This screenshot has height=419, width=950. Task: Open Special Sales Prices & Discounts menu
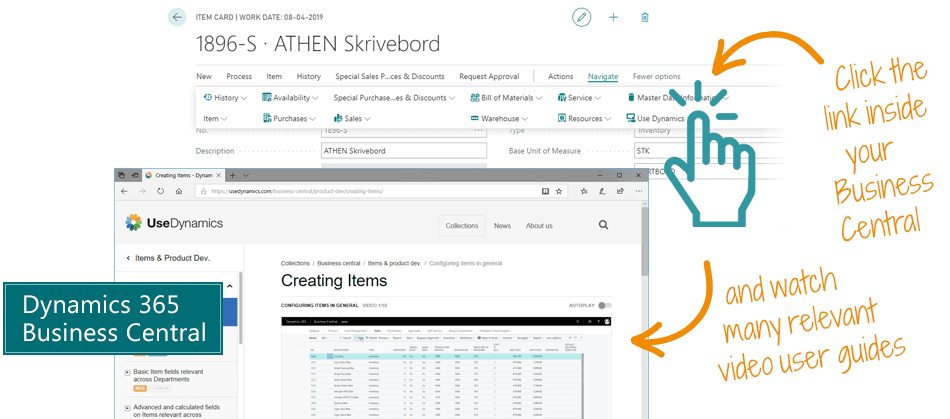click(x=390, y=76)
